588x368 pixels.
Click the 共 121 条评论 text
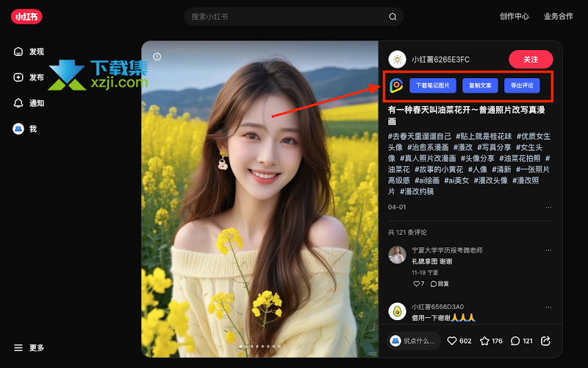407,233
